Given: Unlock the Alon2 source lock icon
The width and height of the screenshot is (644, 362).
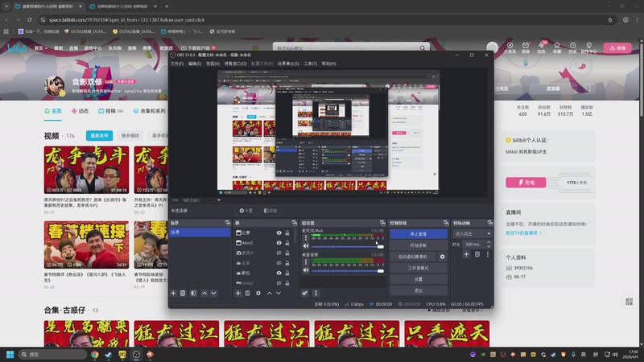Looking at the screenshot, I should [287, 243].
